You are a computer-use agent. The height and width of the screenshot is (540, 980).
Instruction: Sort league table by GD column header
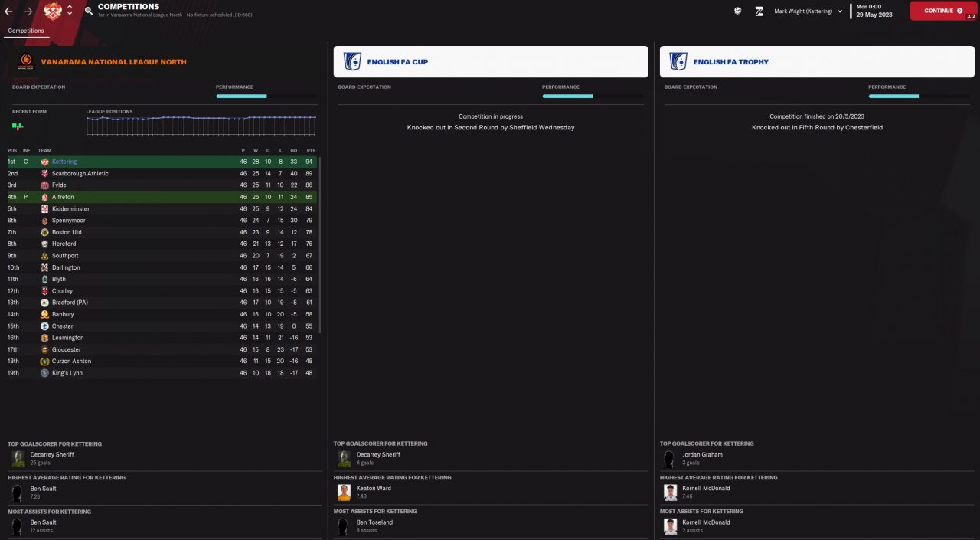294,151
